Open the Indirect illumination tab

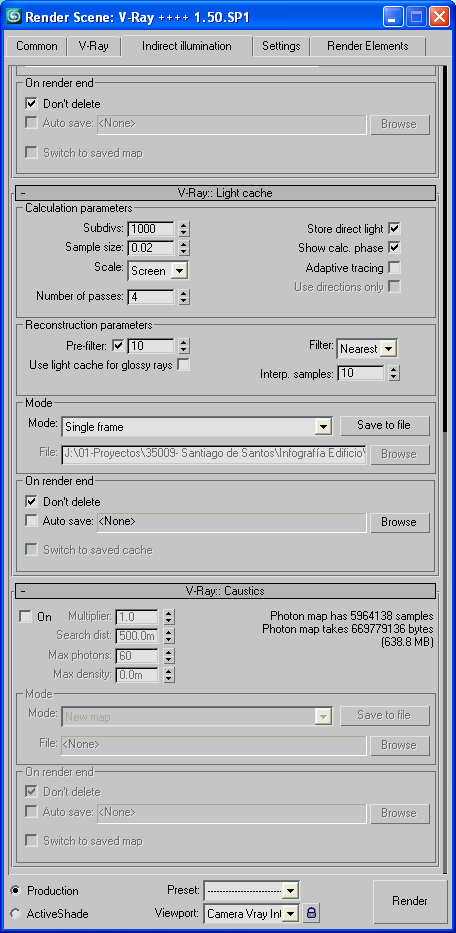(x=186, y=46)
